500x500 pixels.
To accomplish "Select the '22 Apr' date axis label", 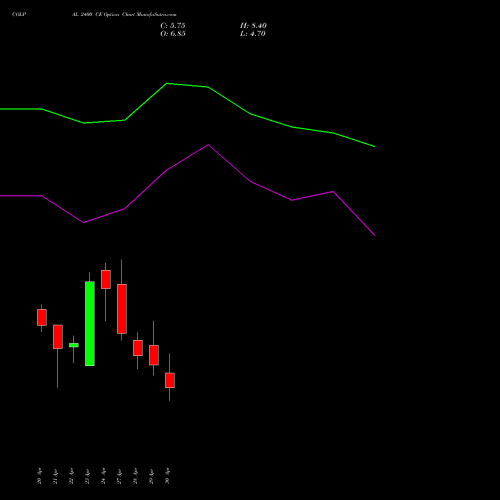I will pos(71,476).
